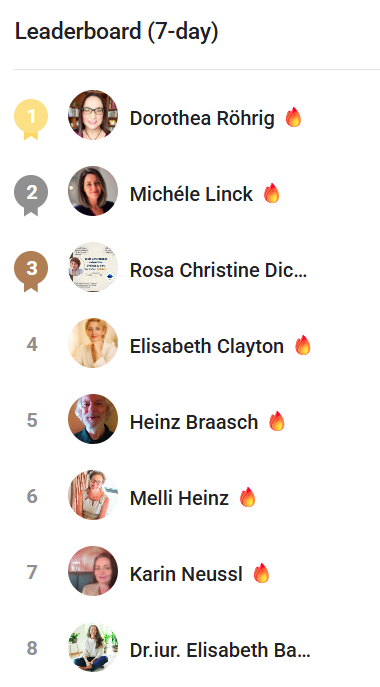
Task: Click the fire icon beside Melli Heinz
Action: click(247, 497)
